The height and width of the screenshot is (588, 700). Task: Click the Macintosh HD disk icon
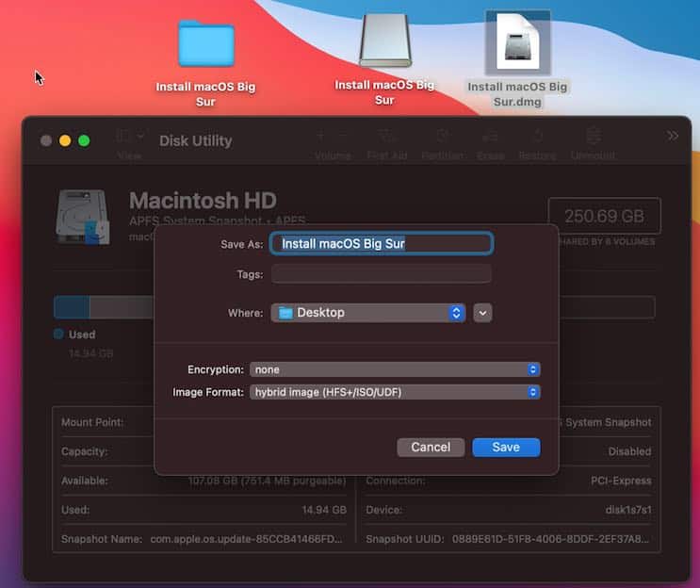coord(83,218)
